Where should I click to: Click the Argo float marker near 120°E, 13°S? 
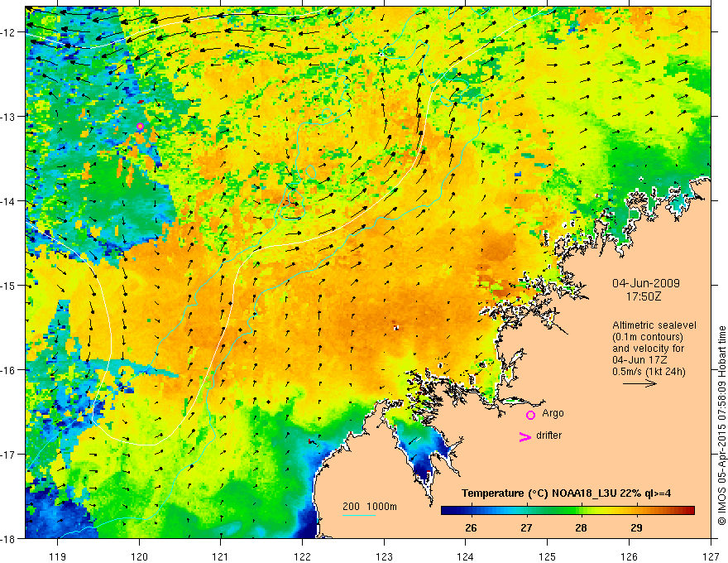(x=140, y=127)
